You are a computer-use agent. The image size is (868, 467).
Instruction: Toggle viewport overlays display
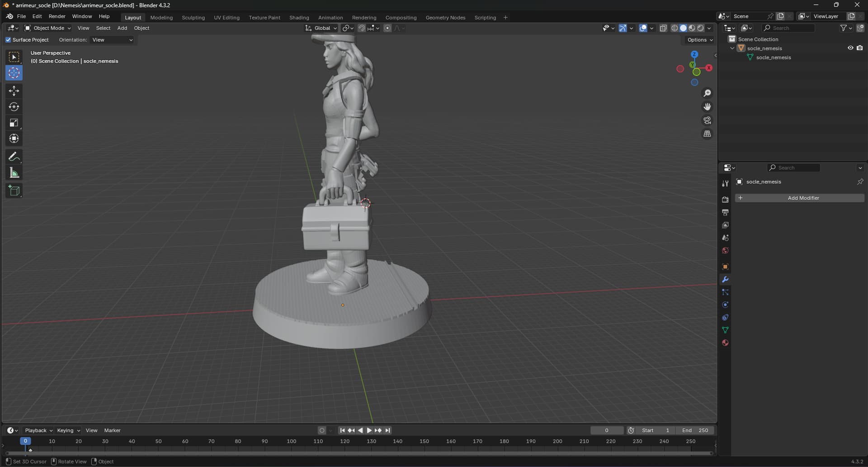[x=643, y=28]
